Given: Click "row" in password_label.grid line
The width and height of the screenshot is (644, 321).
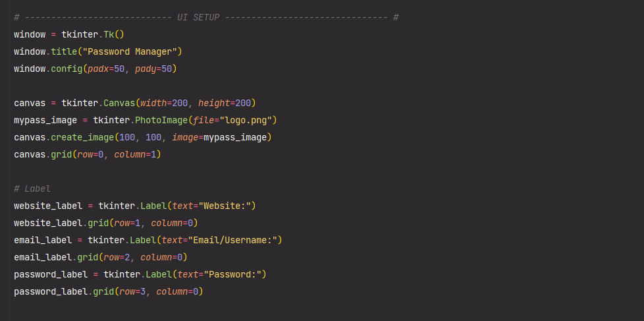Looking at the screenshot, I should (127, 292).
